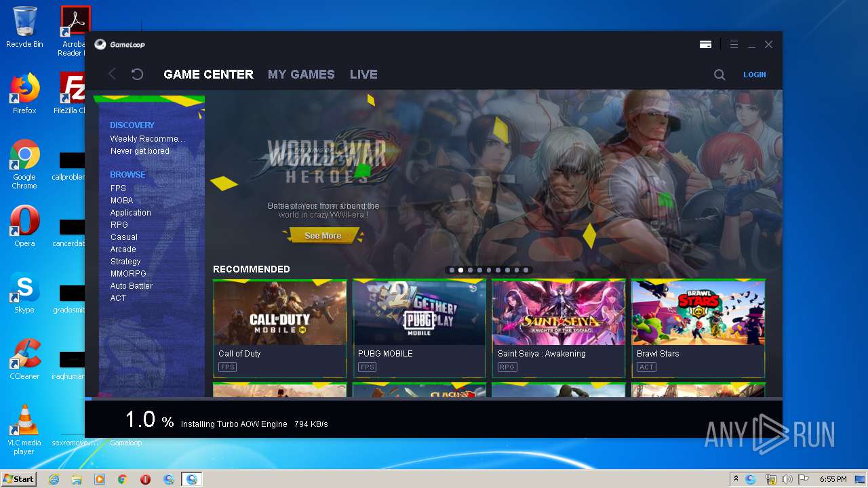Open the GameLoop hamburger menu

734,45
